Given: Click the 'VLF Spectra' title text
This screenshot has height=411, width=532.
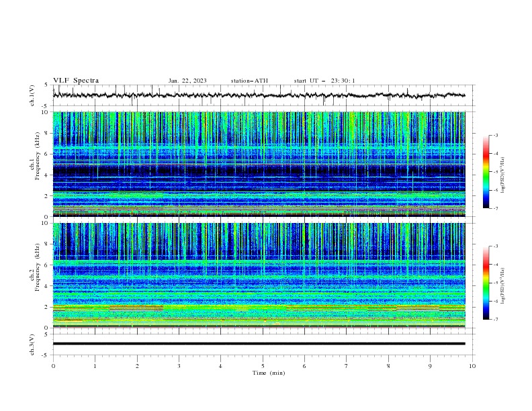Looking at the screenshot, I should (x=76, y=81).
